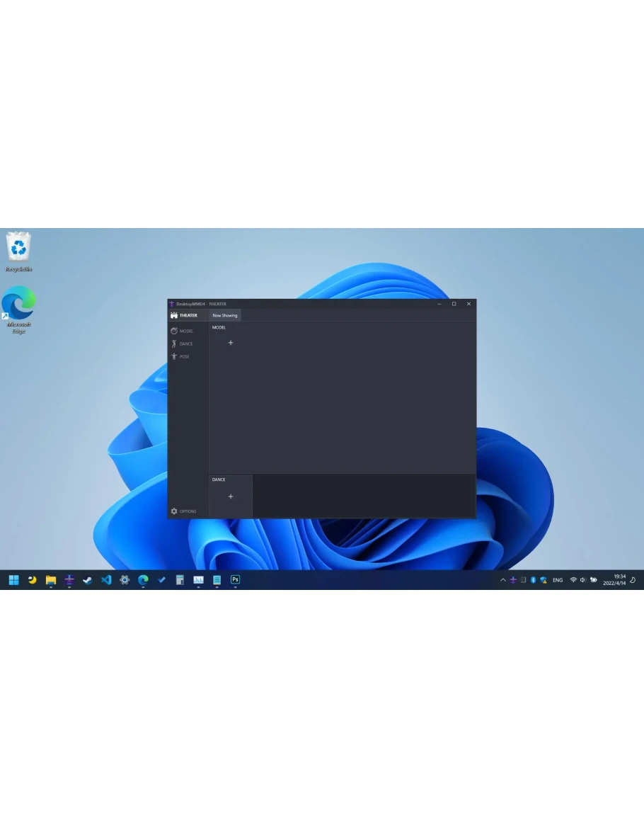
Task: Open the ENG language input switcher
Action: point(558,580)
